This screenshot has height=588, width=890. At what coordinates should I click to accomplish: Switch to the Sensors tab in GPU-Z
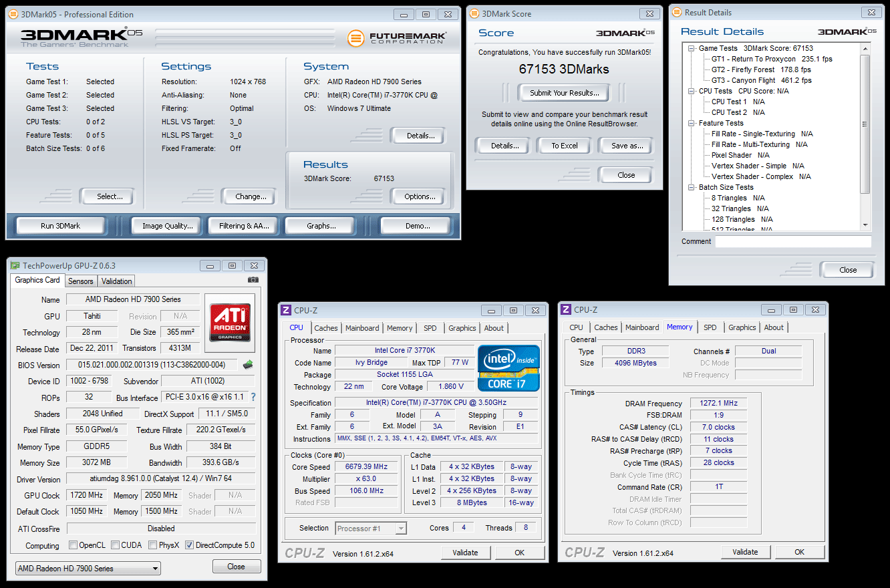81,281
